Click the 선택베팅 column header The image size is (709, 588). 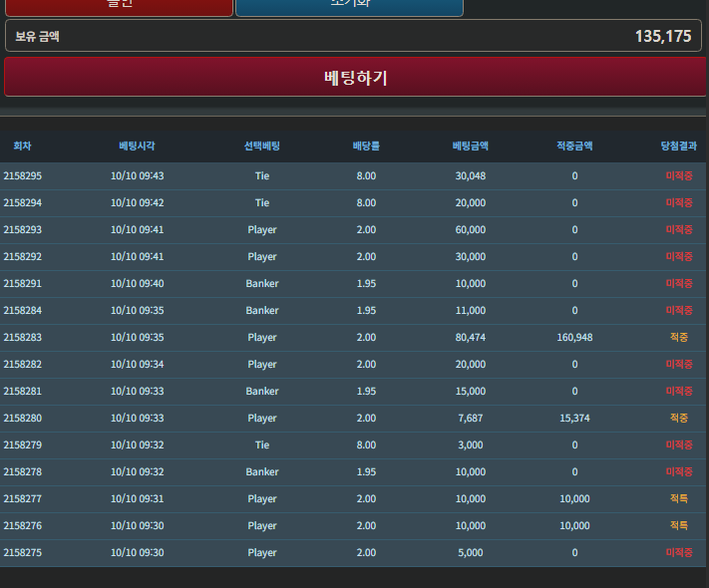[x=262, y=146]
